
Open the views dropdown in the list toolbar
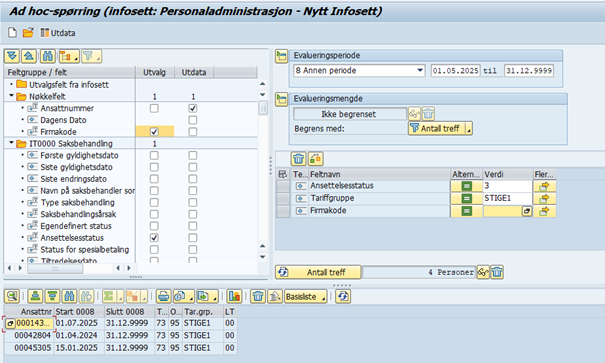[x=183, y=296]
